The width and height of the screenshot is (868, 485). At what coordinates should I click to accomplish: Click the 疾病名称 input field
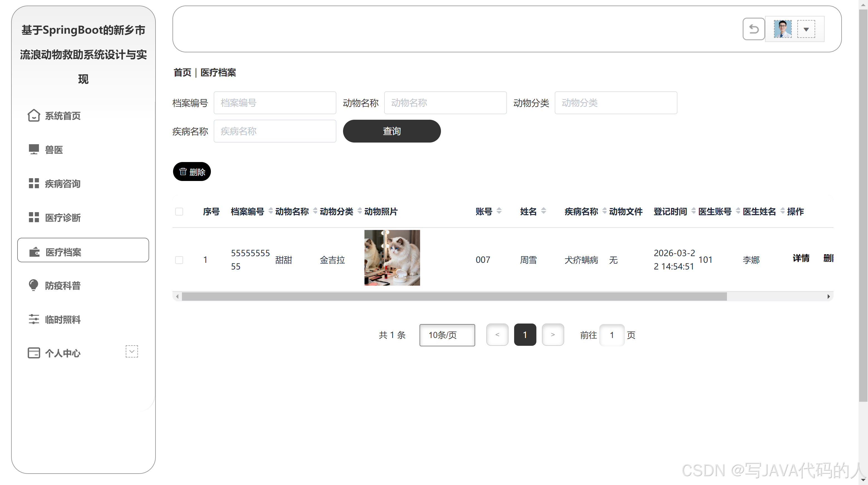(x=275, y=131)
